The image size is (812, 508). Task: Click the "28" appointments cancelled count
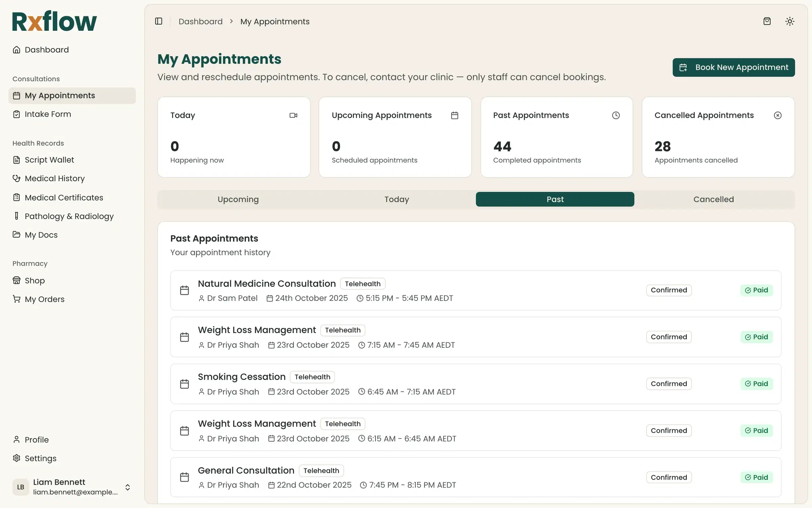click(x=662, y=146)
